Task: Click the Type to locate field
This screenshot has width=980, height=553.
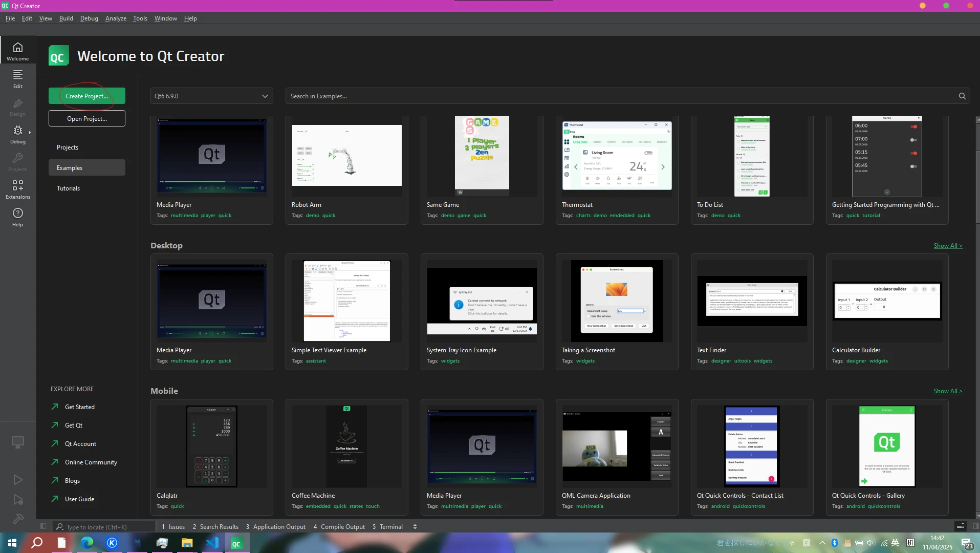Action: (105, 527)
